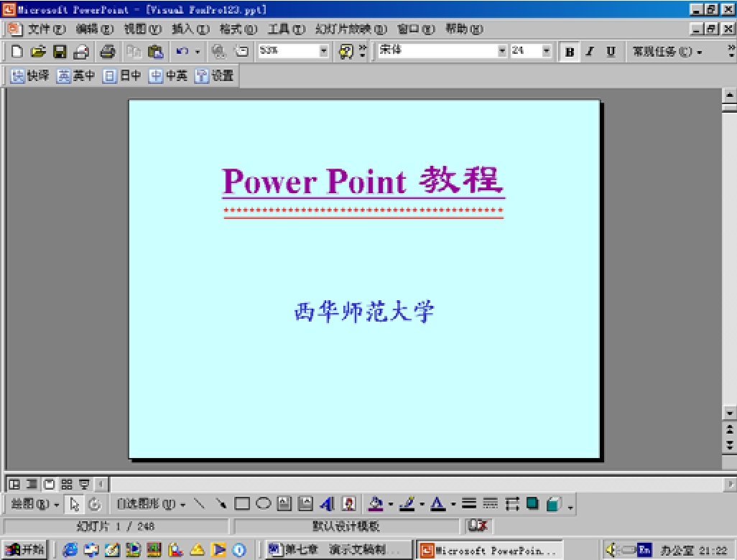The width and height of the screenshot is (737, 560).
Task: Expand the zoom percentage dropdown
Action: pos(323,51)
